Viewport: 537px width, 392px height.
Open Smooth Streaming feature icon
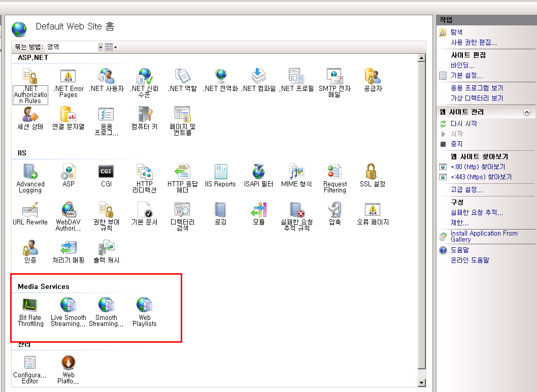point(106,312)
